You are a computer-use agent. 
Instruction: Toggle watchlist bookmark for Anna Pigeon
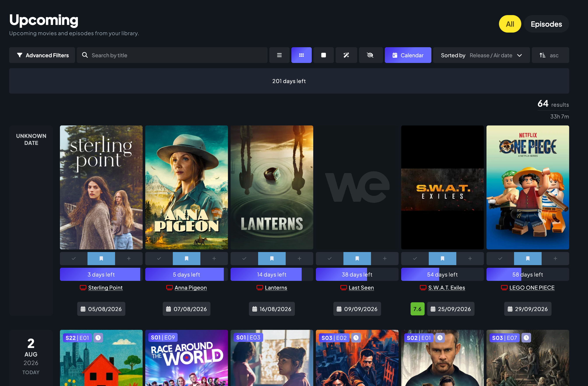pos(187,258)
